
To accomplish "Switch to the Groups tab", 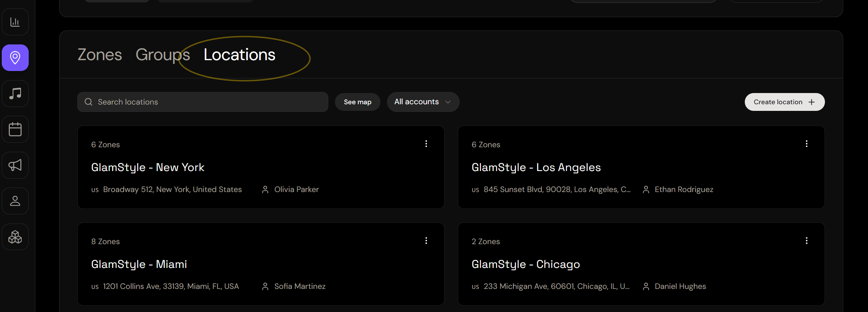I will [163, 55].
